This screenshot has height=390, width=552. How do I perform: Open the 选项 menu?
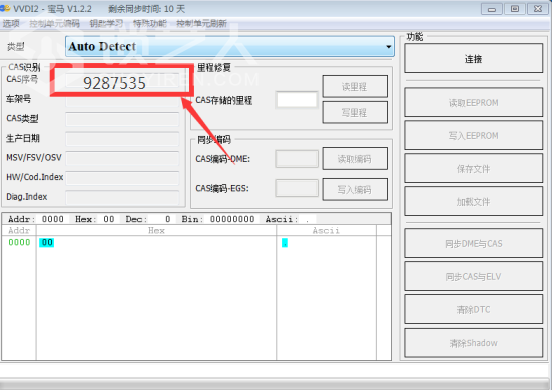pyautogui.click(x=11, y=24)
